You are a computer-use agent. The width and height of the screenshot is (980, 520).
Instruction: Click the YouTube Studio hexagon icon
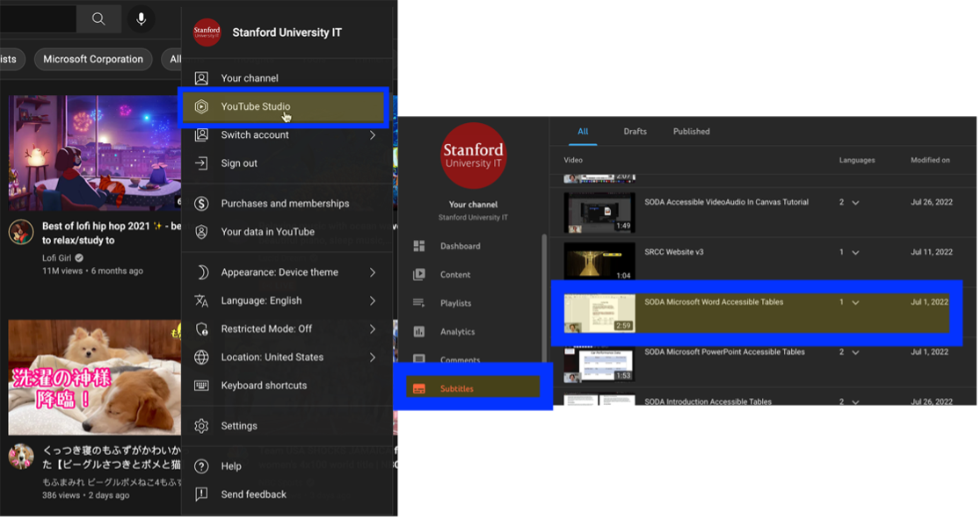click(201, 107)
